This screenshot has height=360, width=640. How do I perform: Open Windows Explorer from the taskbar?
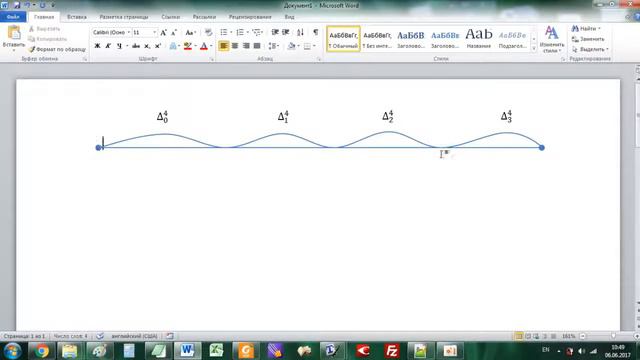point(70,351)
